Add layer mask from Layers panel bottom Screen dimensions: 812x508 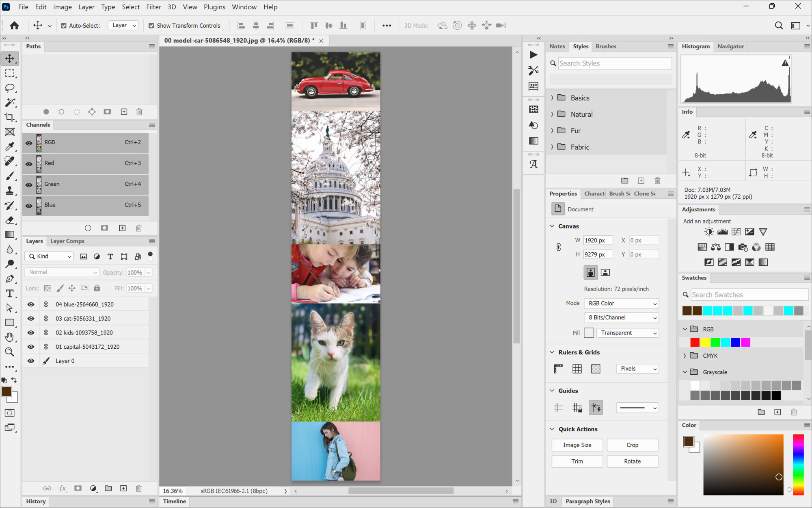(78, 488)
